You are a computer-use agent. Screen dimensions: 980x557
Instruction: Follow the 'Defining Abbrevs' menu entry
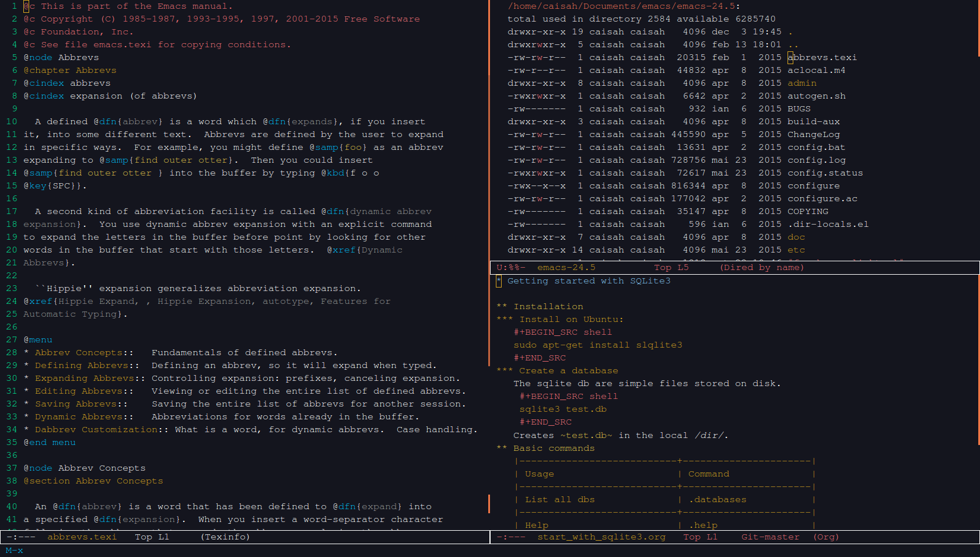(81, 366)
